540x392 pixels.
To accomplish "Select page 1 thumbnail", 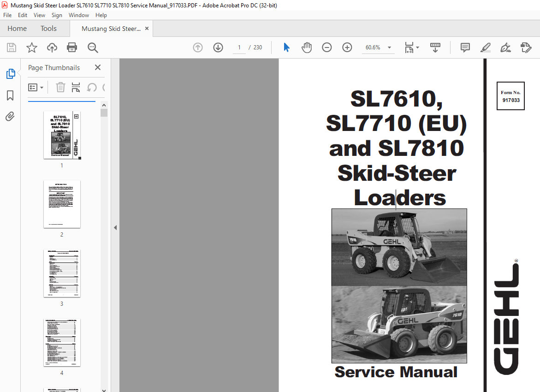I will [62, 135].
